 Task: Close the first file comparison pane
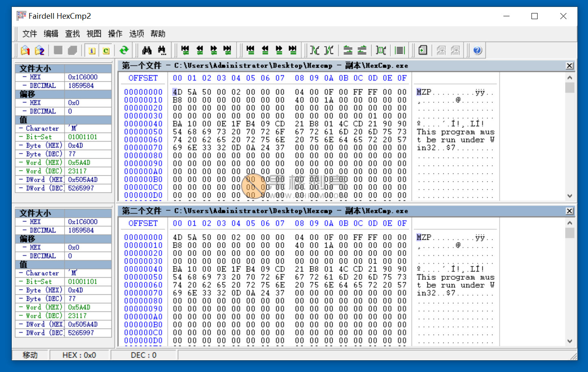(569, 65)
